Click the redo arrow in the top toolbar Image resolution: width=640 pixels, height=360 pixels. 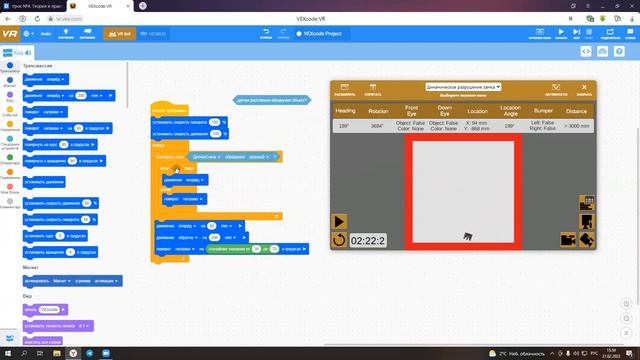pos(283,33)
